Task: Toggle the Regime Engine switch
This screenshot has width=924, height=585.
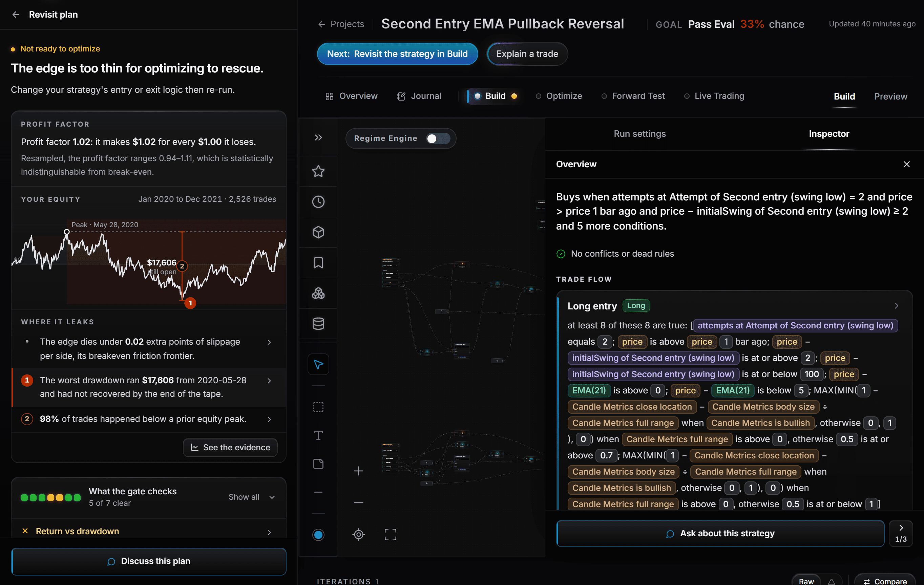Action: [x=438, y=138]
